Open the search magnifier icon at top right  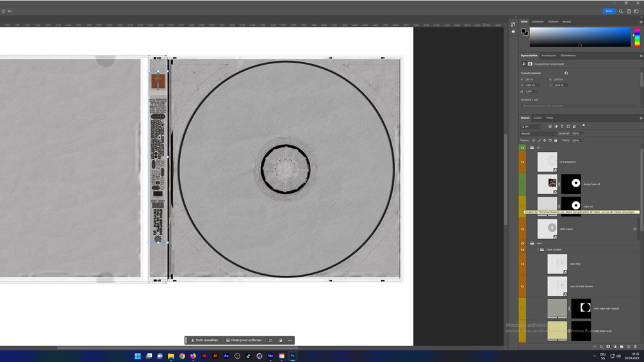click(621, 12)
